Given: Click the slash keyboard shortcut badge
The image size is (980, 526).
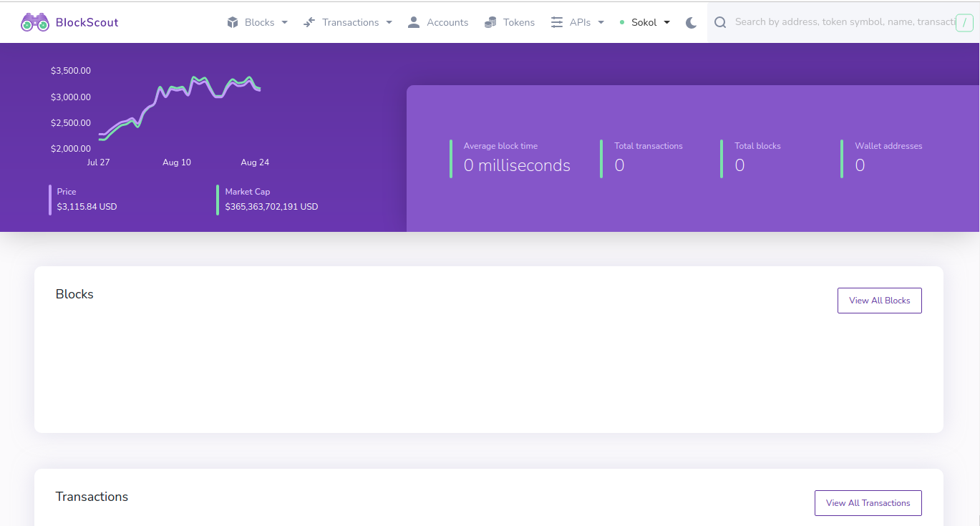Looking at the screenshot, I should pyautogui.click(x=965, y=22).
